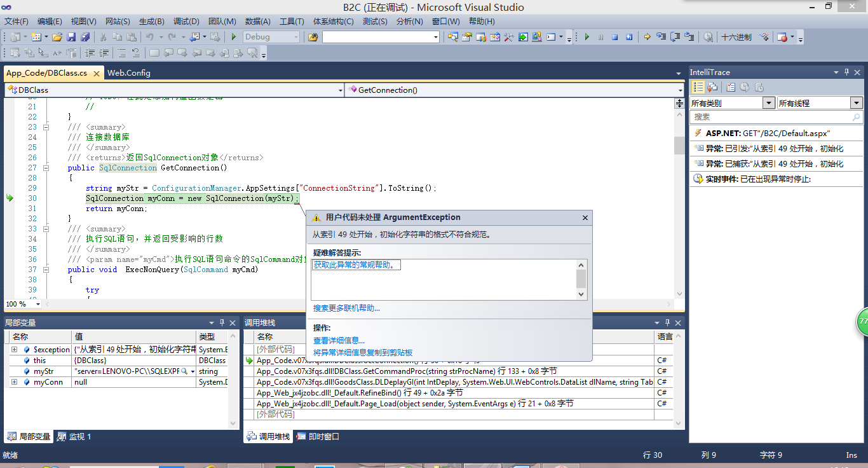Toggle auto-hide pin on IntelliTrace panel
The height and width of the screenshot is (468, 868).
pyautogui.click(x=846, y=72)
